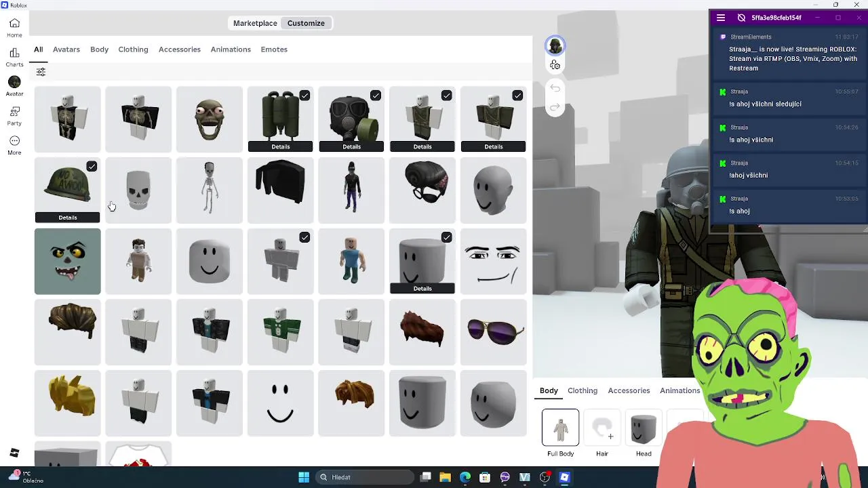Open Home in Roblox sidebar
The height and width of the screenshot is (488, 868).
[x=14, y=28]
